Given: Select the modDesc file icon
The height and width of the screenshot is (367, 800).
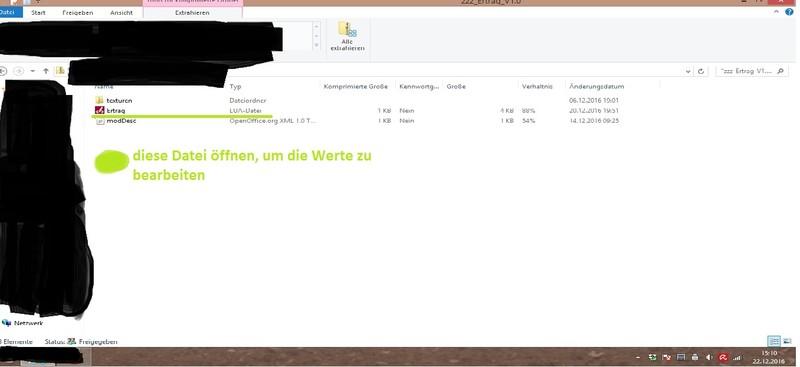Looking at the screenshot, I should [100, 121].
